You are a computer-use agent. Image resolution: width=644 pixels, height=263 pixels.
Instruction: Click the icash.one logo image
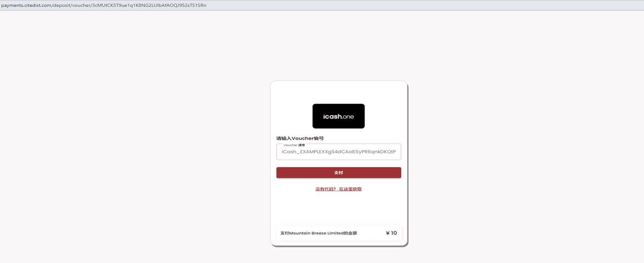pos(338,116)
